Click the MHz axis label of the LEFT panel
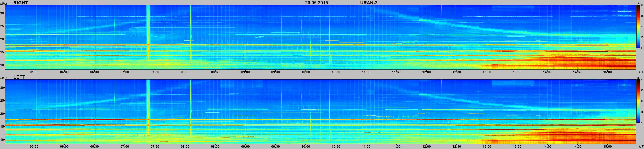Screen dimensions: 644x149 [3, 78]
